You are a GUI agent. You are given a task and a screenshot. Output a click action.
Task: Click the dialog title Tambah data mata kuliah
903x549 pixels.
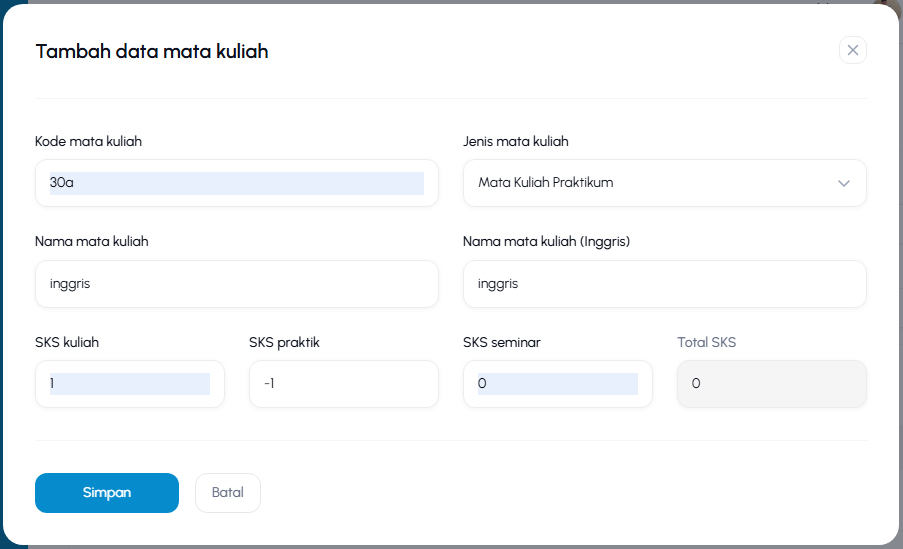(152, 51)
